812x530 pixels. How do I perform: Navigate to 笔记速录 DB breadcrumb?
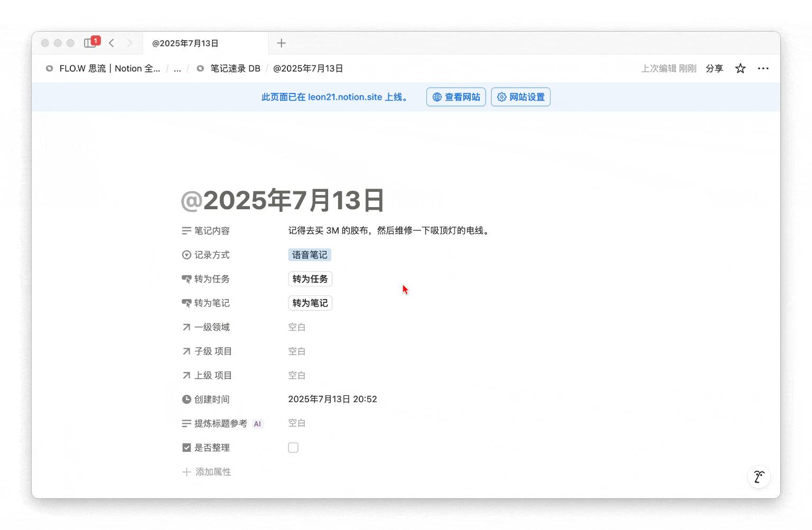coord(228,69)
